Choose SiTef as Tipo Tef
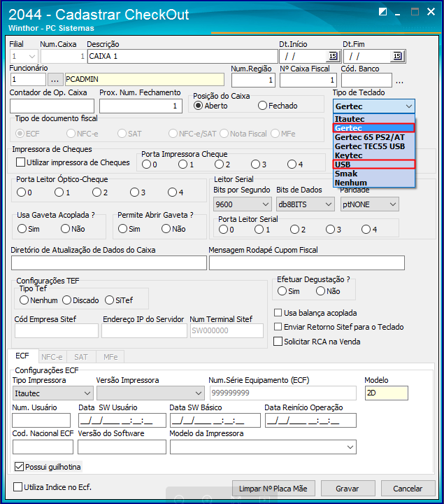444x504 pixels. click(110, 300)
